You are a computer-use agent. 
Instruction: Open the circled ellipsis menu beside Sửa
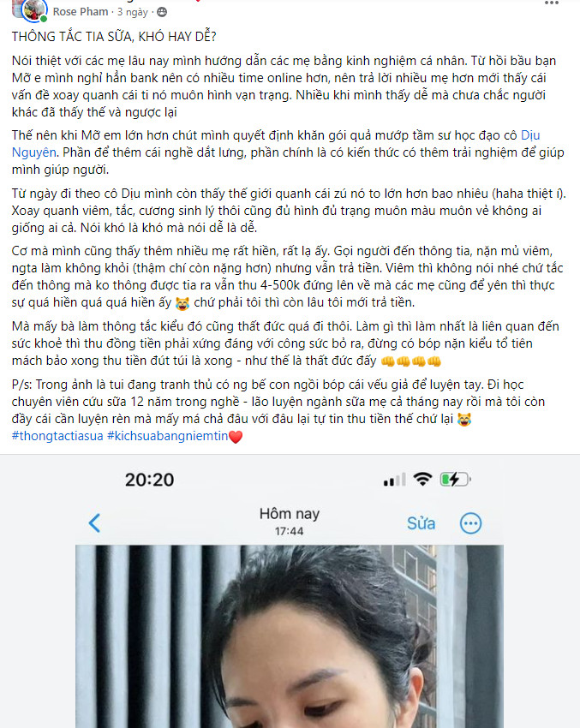(x=470, y=523)
